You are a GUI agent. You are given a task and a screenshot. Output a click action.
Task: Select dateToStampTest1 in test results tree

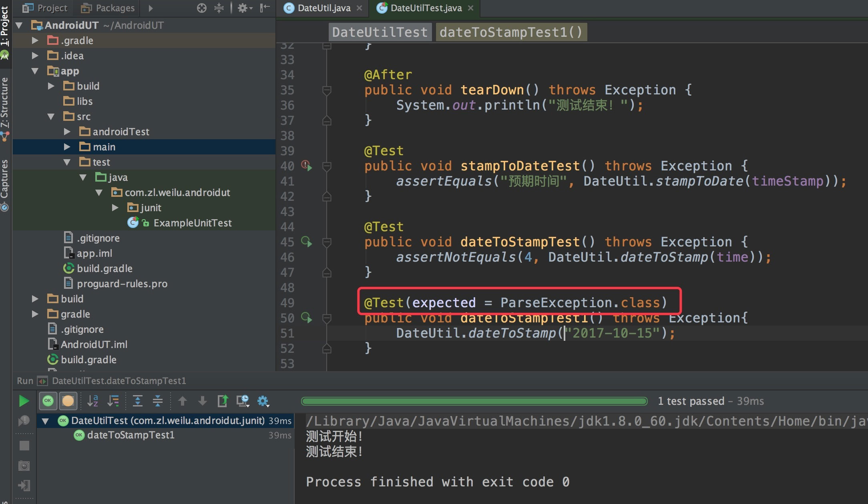click(x=131, y=435)
